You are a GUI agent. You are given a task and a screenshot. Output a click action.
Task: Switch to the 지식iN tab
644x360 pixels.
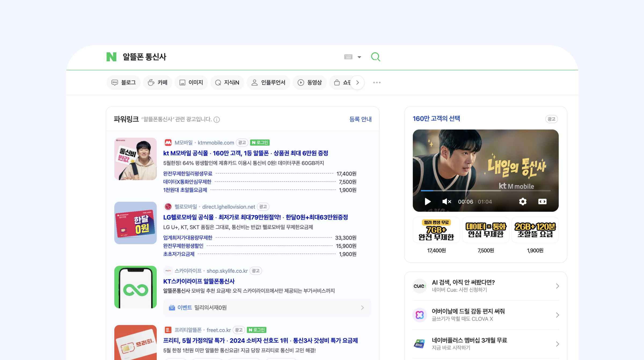click(227, 82)
